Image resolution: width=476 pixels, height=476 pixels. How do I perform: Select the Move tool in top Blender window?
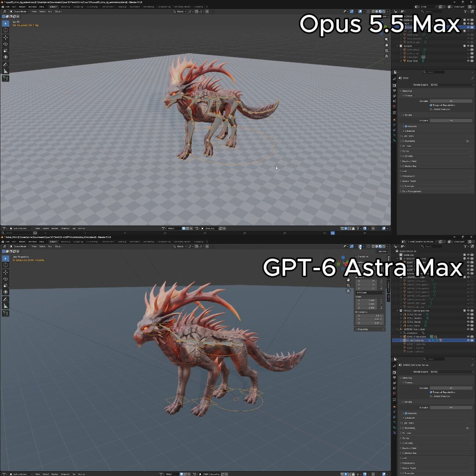point(5,37)
